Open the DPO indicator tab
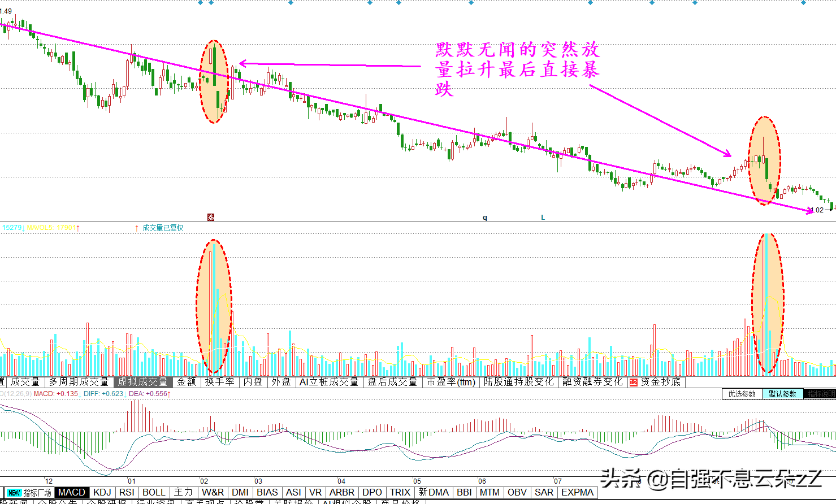 [372, 493]
